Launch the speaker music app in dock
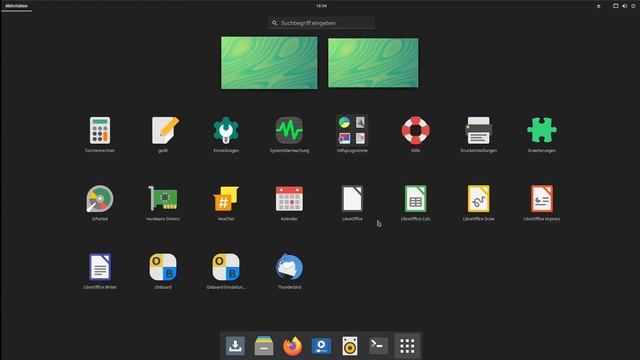This screenshot has height=360, width=640. pos(350,346)
